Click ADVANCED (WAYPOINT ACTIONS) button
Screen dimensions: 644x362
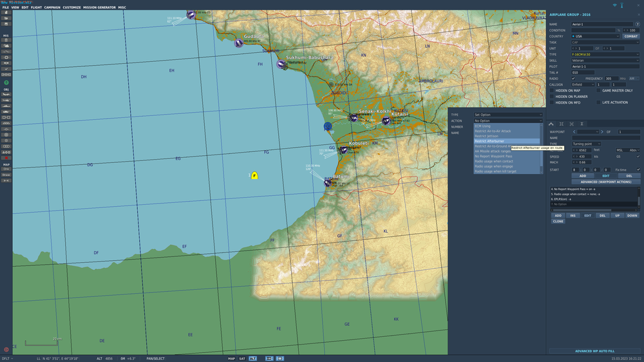[x=605, y=182]
